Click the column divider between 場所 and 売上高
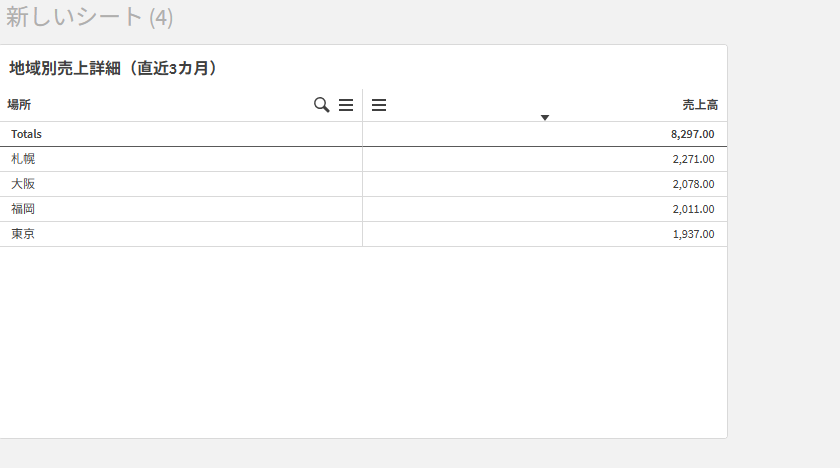 click(362, 105)
